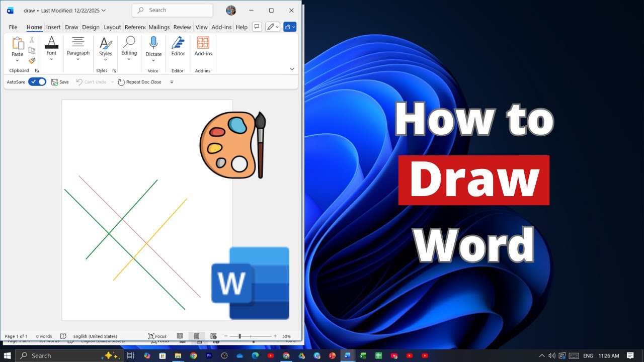644x362 pixels.
Task: Open Microsoft Edge from the taskbar
Action: pyautogui.click(x=255, y=355)
